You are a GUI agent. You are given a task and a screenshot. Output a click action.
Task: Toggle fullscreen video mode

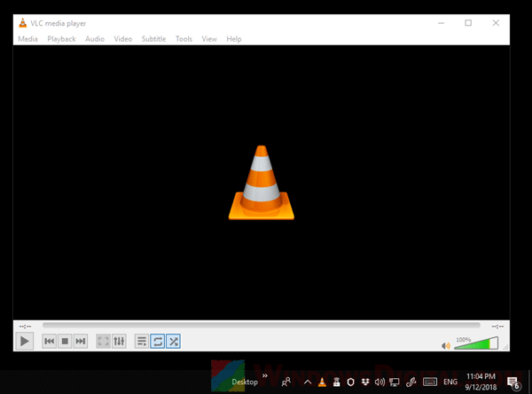click(103, 341)
